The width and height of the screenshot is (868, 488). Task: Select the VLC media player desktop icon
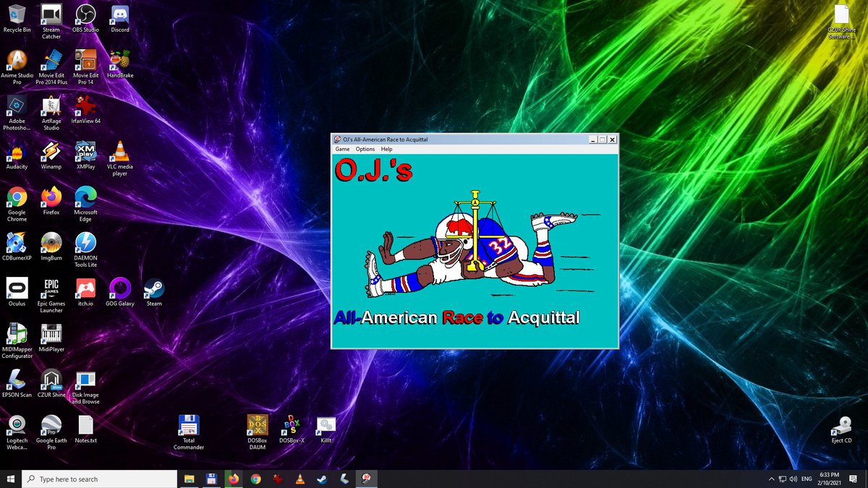pyautogui.click(x=120, y=158)
